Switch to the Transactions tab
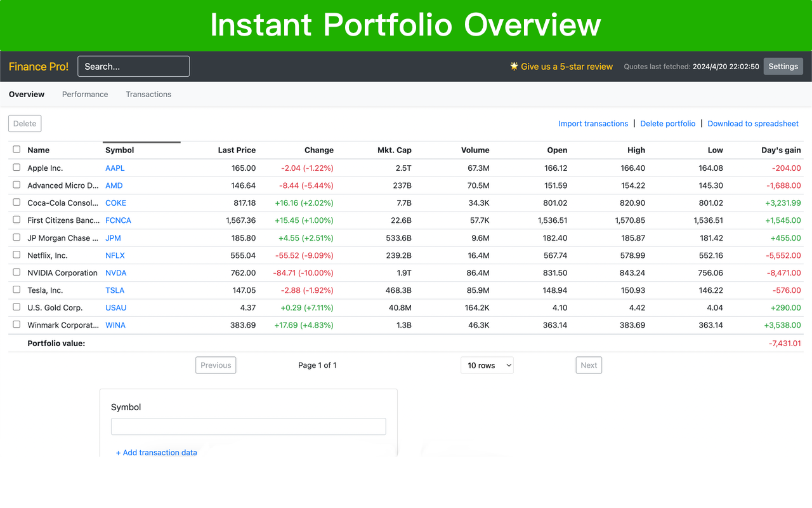Image resolution: width=812 pixels, height=508 pixels. (x=148, y=94)
